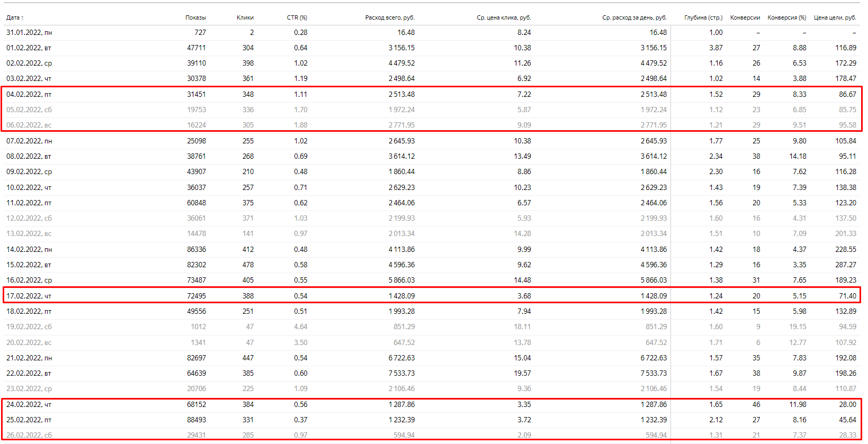This screenshot has width=868, height=444.
Task: Click the Конверсии column header
Action: click(x=745, y=18)
